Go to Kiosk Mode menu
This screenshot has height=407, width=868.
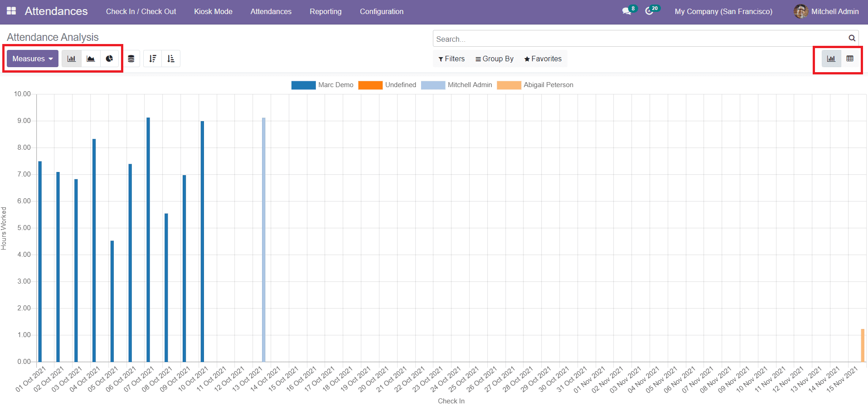213,11
